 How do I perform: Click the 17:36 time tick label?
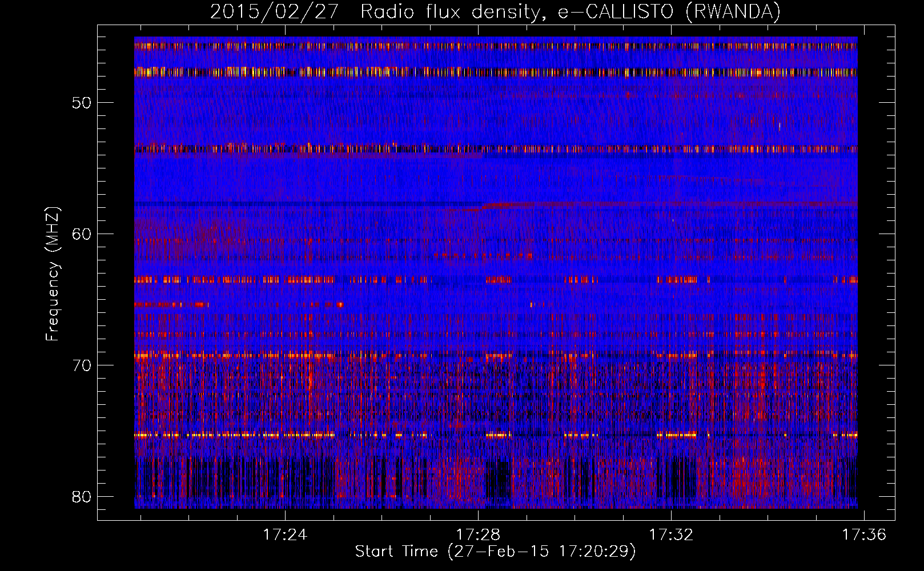point(864,534)
